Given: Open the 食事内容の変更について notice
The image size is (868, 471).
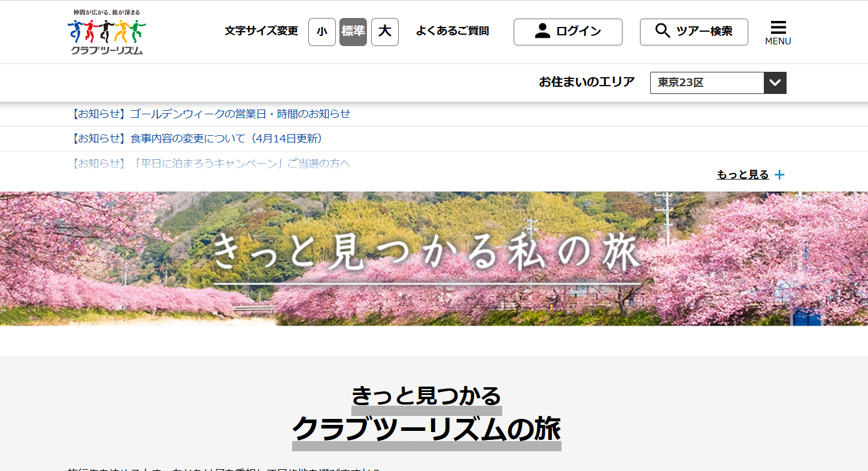Looking at the screenshot, I should pyautogui.click(x=198, y=139).
